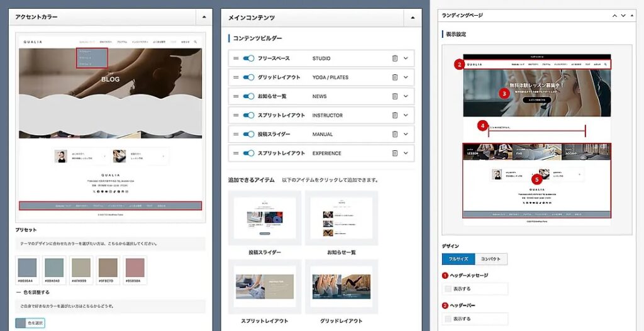Delete the NEWS お知らせ一覧 item
Viewport: 644px width, 331px height.
(x=395, y=96)
